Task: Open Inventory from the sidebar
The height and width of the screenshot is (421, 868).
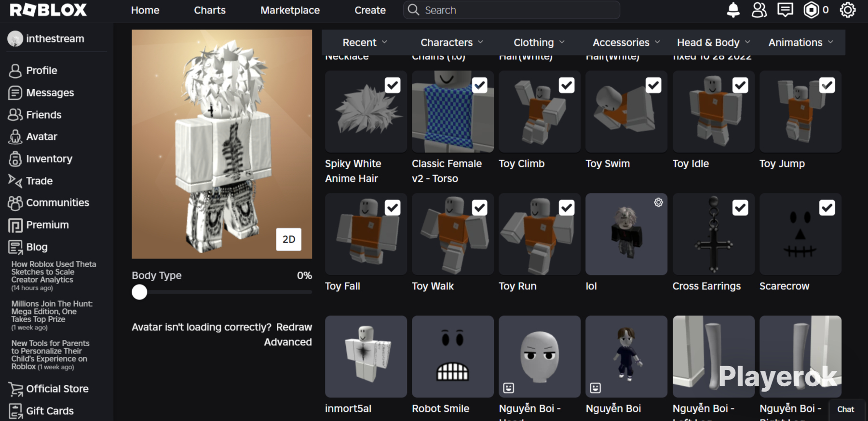Action: [x=49, y=159]
